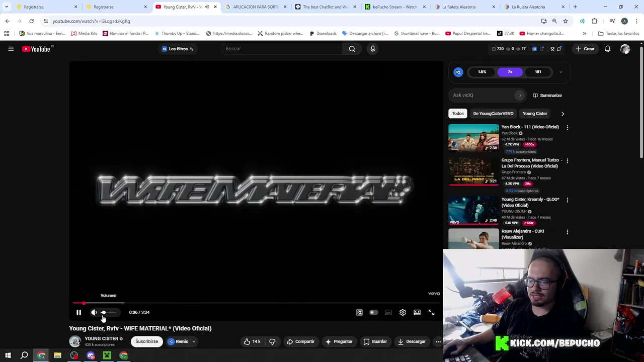Seek on the red video progress bar
Screen dimensions: 644x362
click(256, 303)
